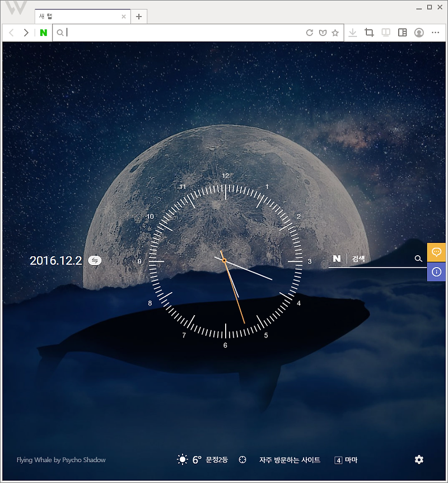Open the user profile icon
Screen dimensions: 448x483
tap(419, 32)
